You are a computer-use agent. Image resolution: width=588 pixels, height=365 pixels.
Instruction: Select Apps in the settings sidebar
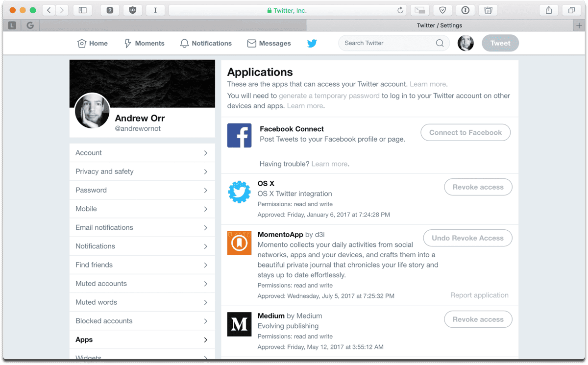[142, 340]
